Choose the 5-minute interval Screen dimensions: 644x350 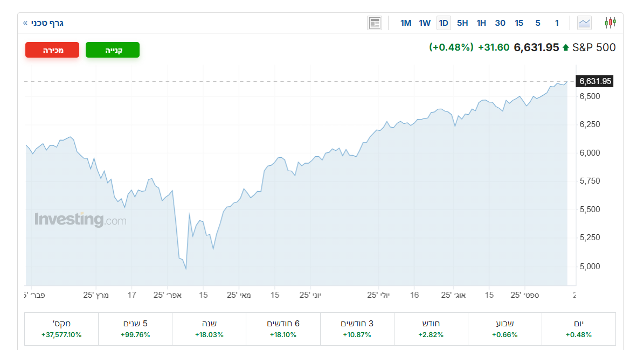point(538,23)
